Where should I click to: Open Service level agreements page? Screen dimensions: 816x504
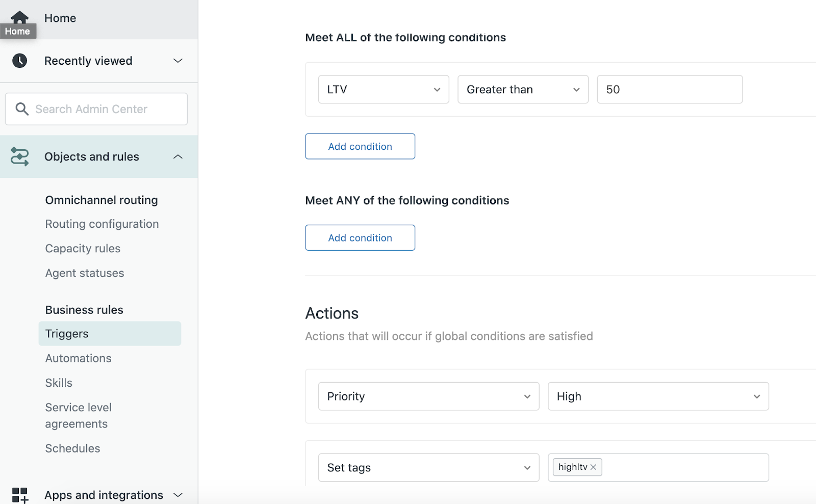point(78,415)
